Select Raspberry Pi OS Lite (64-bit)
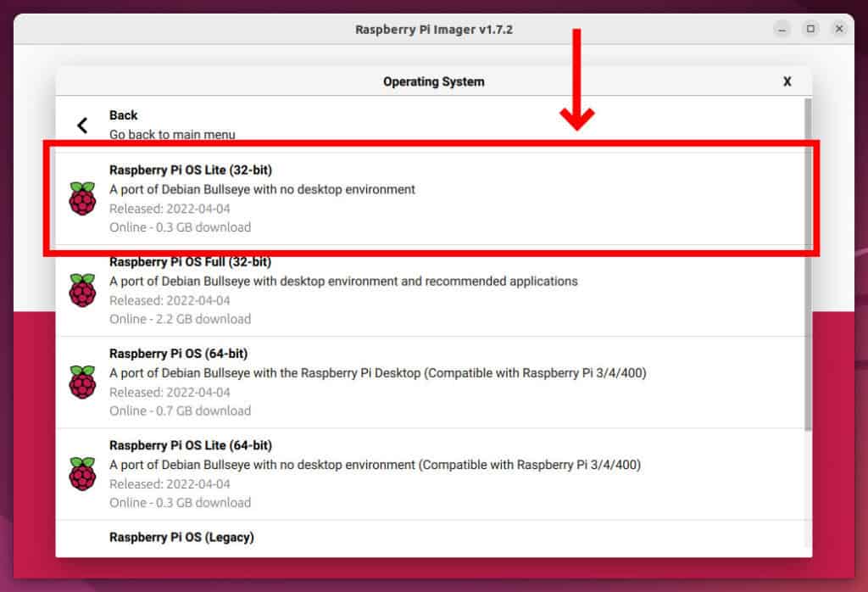Viewport: 868px width, 592px height. click(x=430, y=474)
